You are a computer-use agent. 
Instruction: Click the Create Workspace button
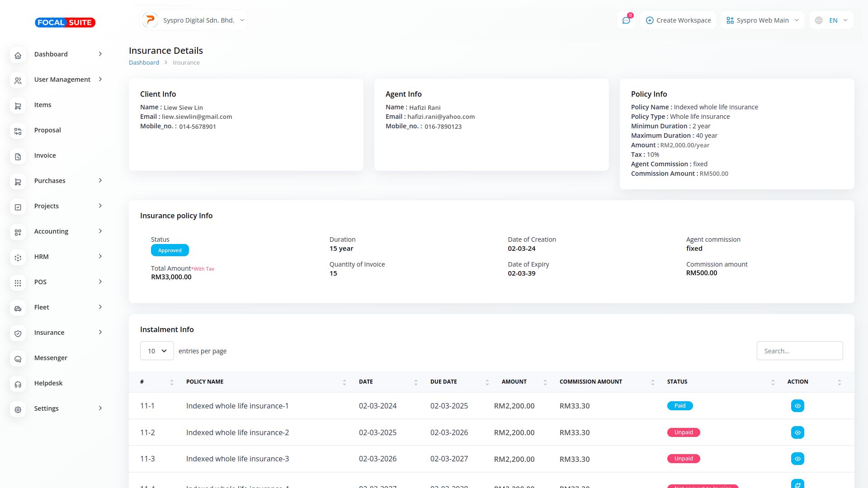click(x=678, y=20)
